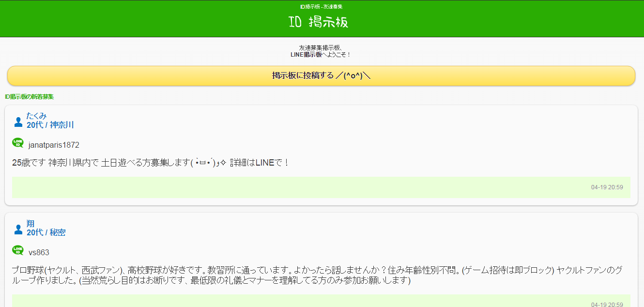Click the user profile icon beside 翔
644x307 pixels.
(18, 229)
